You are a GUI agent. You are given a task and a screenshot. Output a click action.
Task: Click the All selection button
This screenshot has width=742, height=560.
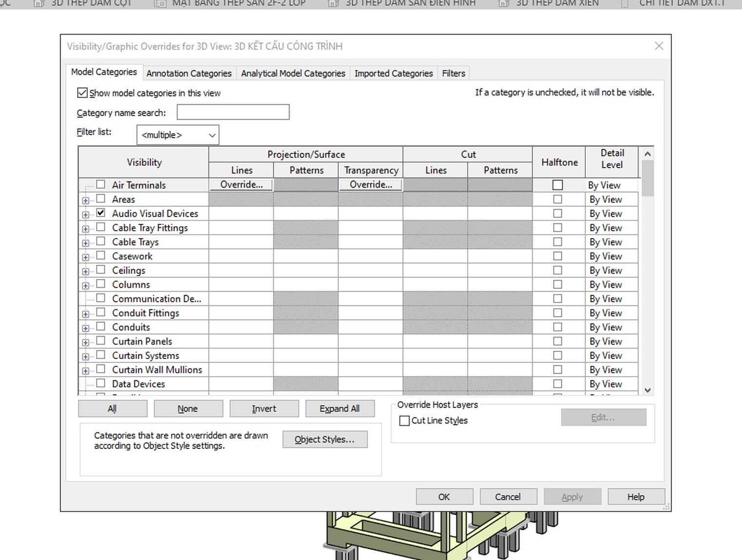click(112, 409)
